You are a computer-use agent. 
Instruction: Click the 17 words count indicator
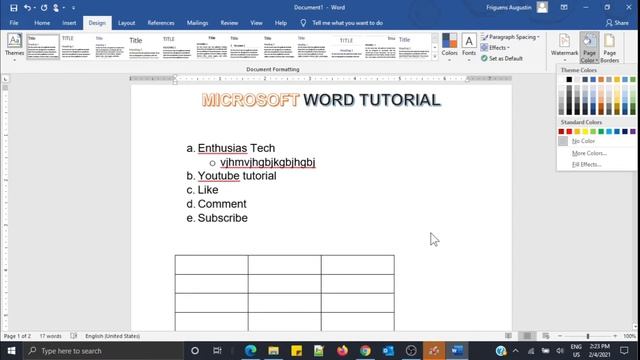(51, 336)
